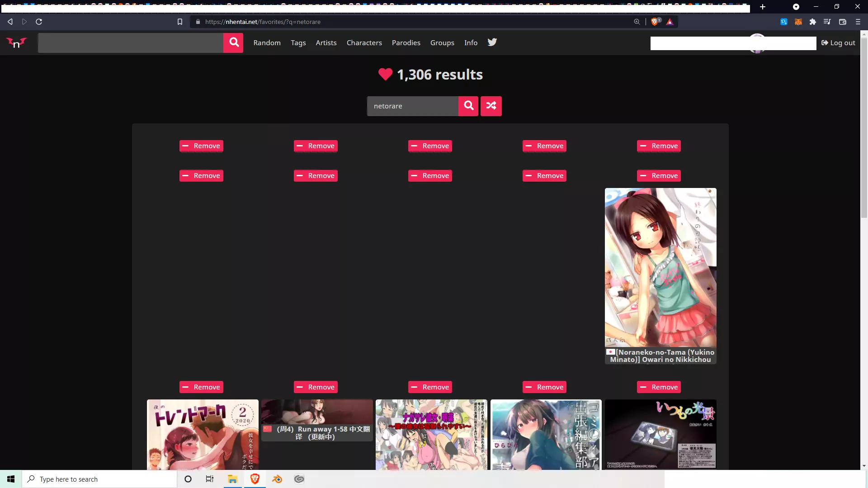Open the Tags section from the navigation
868x488 pixels.
(x=298, y=42)
